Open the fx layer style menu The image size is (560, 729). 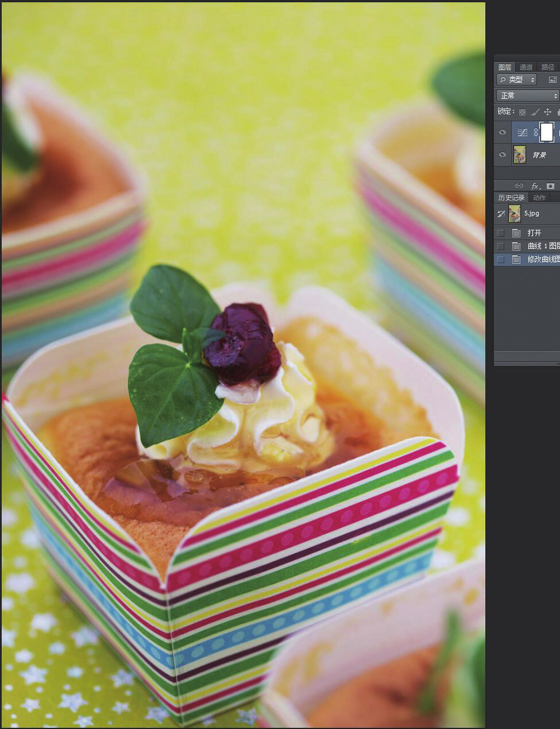click(x=535, y=186)
